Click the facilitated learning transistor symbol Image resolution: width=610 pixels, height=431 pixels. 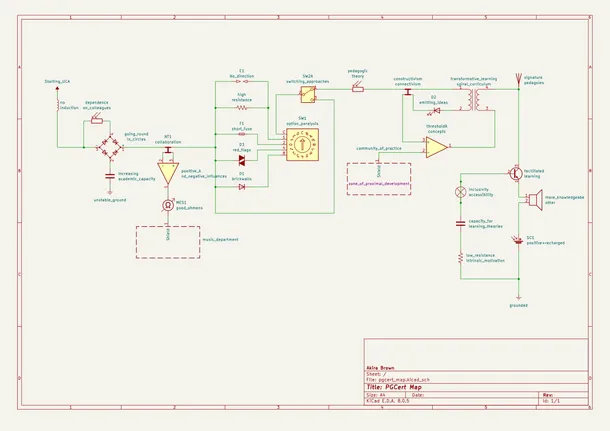pyautogui.click(x=515, y=172)
